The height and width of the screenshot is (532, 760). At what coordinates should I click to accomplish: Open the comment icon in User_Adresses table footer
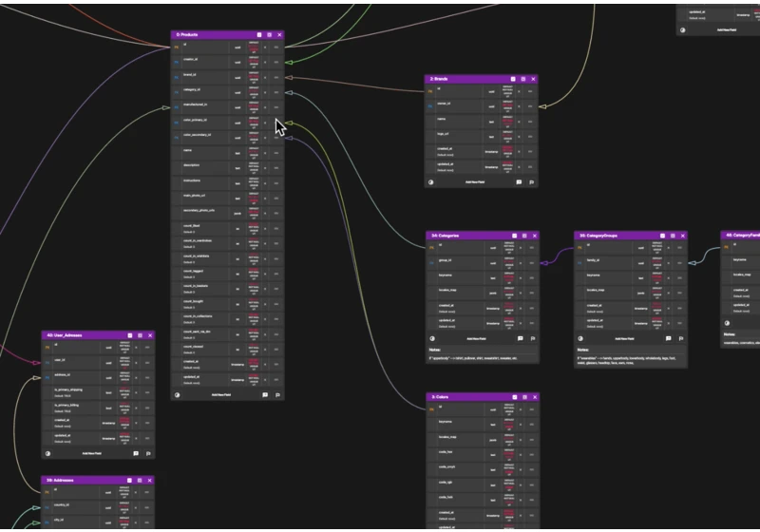click(x=136, y=454)
